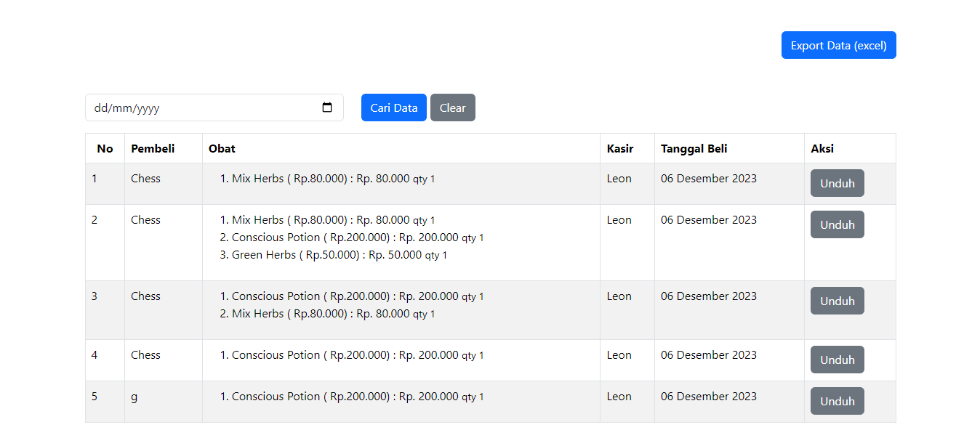Focus the dd/mm/yyyy date input field

[x=196, y=107]
